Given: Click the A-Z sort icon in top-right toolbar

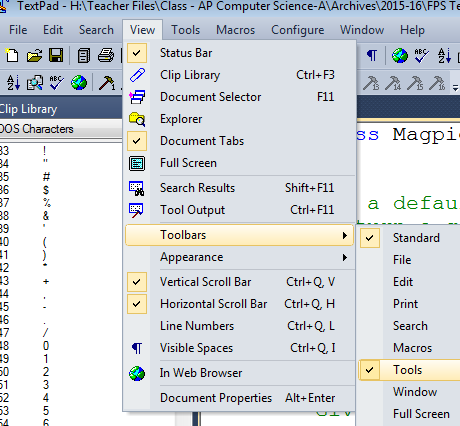Looking at the screenshot, I should (x=444, y=55).
